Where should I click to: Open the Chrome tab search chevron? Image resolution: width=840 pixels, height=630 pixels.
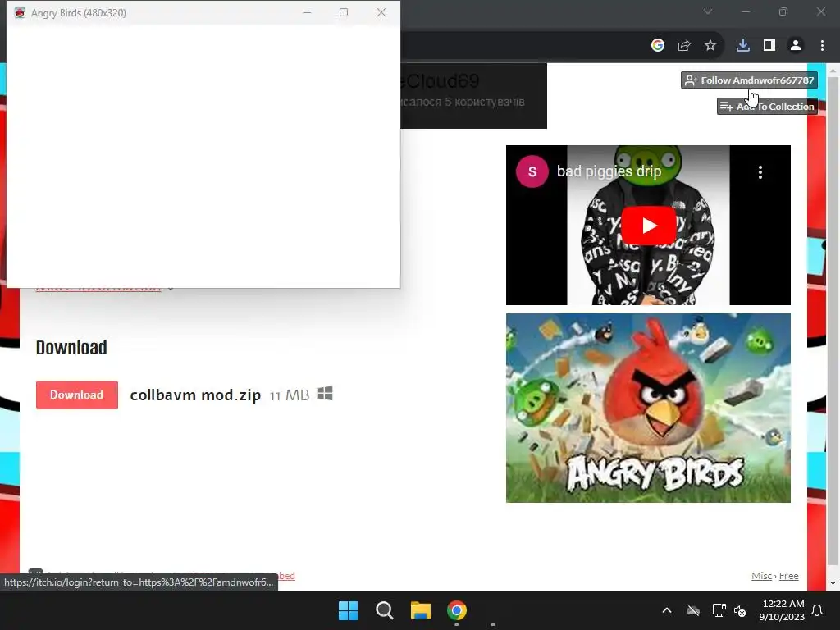tap(708, 11)
